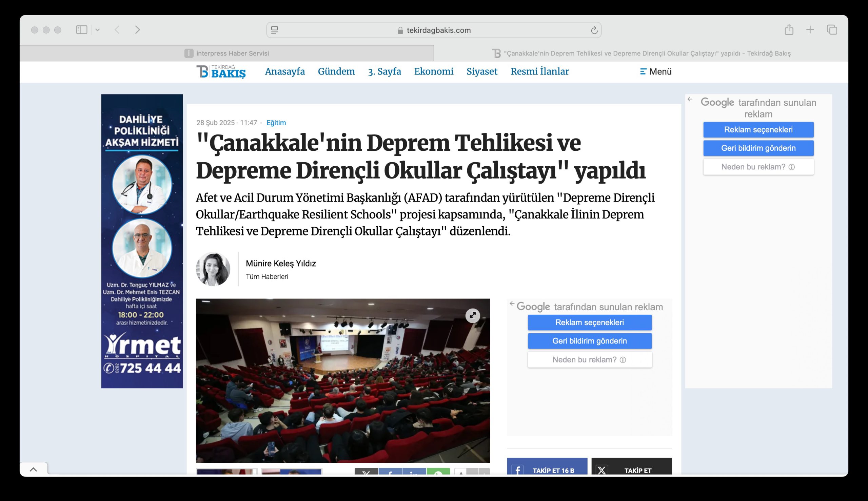Click the Reklam seçenekleri button in the right ad

(758, 130)
